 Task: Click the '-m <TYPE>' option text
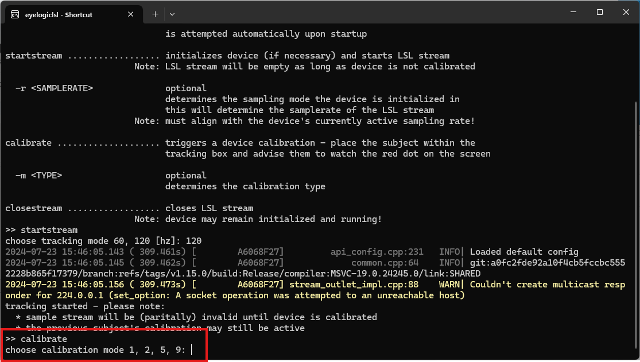click(x=39, y=175)
